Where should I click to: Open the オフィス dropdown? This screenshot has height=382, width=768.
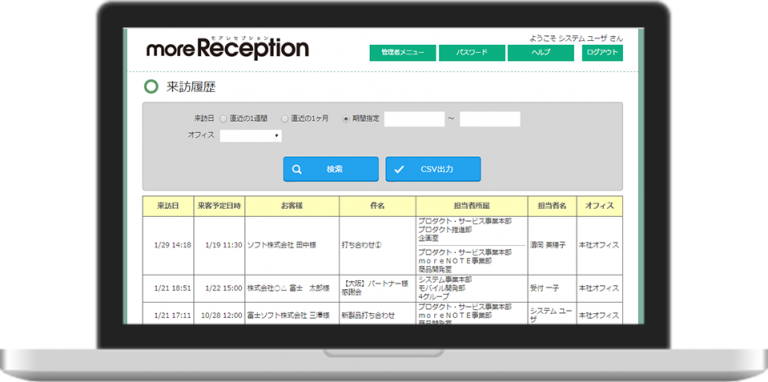(x=251, y=136)
